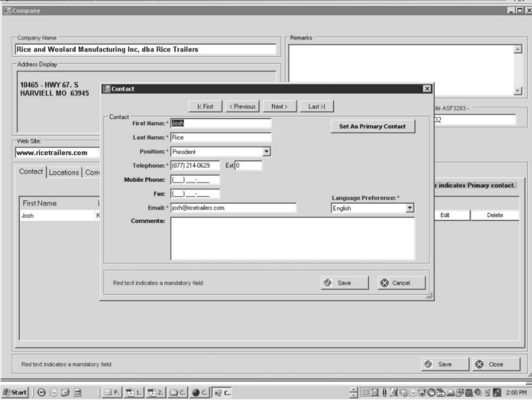Click the system tray clock showing 2:00 PM
Viewport: 532px width, 400px height.
click(516, 392)
